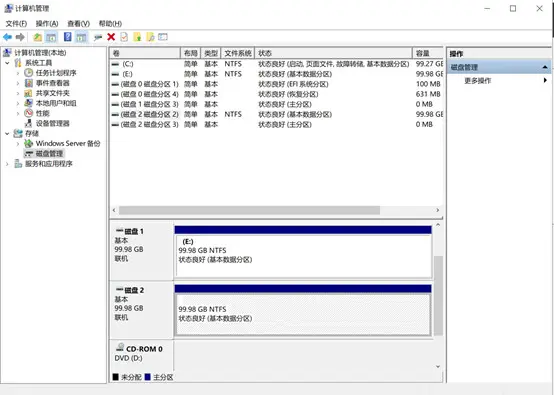Click the folder with green arrow icon
This screenshot has width=554, height=395.
(x=137, y=37)
